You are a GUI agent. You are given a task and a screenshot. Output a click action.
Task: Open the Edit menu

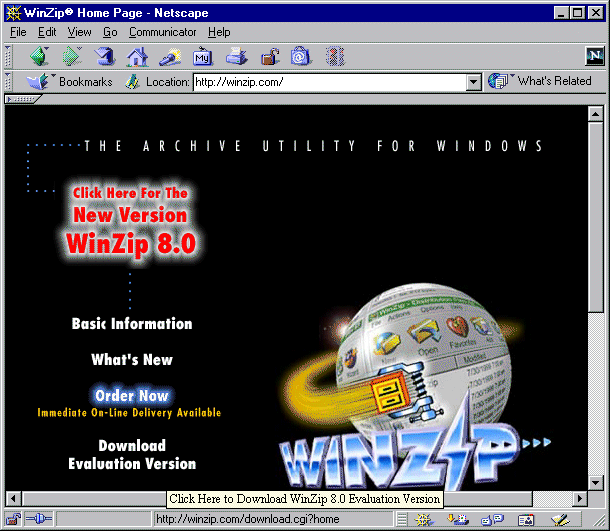pos(47,32)
